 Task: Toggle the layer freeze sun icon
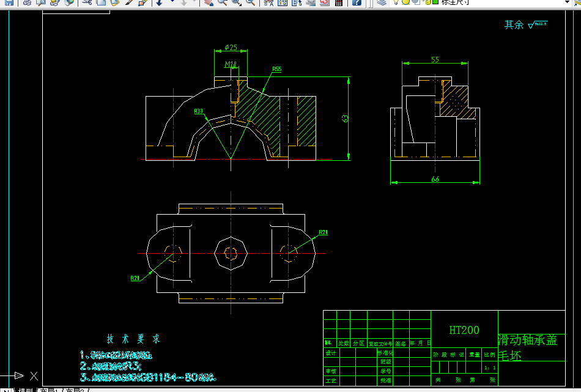click(x=405, y=2)
